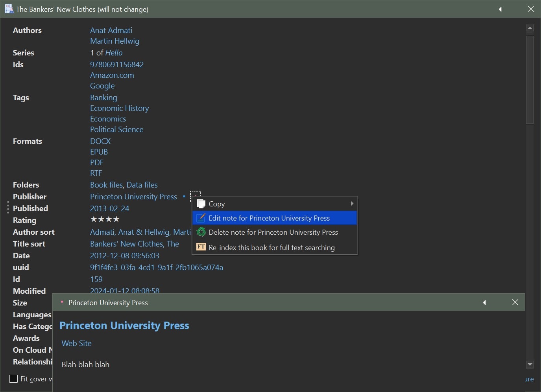The height and width of the screenshot is (392, 541).
Task: Click the date value 2012-12-08 09:56:03
Action: pyautogui.click(x=125, y=256)
